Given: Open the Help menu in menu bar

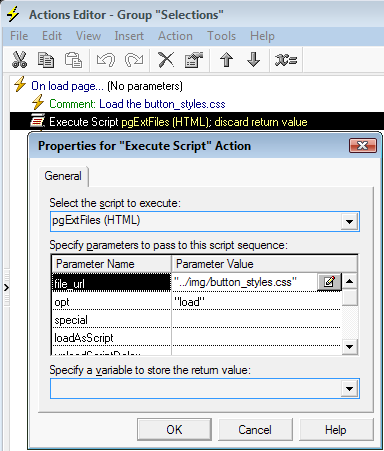Looking at the screenshot, I should 262,36.
